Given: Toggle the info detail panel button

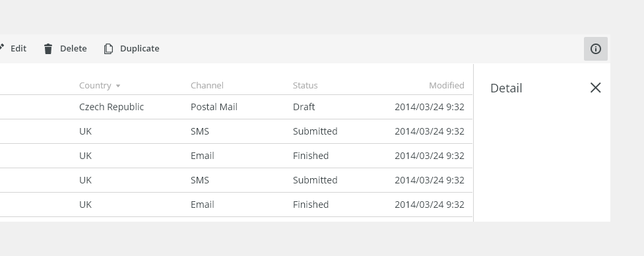Looking at the screenshot, I should click(x=596, y=49).
